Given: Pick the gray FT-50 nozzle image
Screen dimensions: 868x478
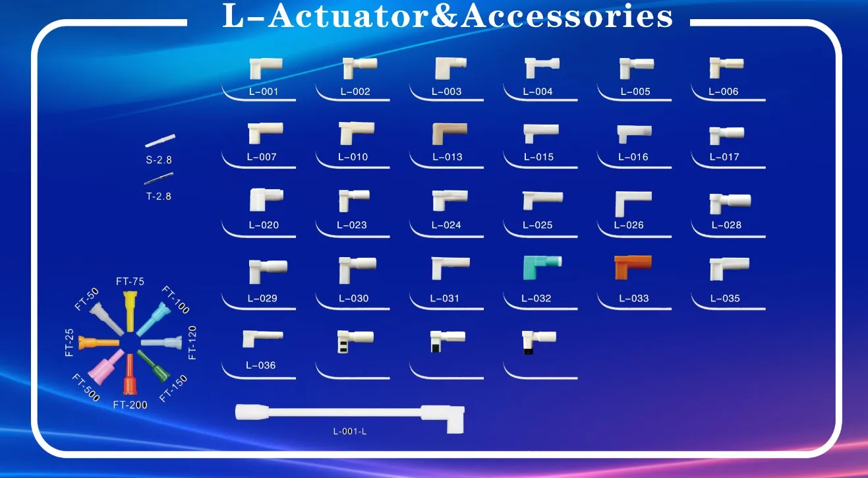Looking at the screenshot, I should [107, 319].
